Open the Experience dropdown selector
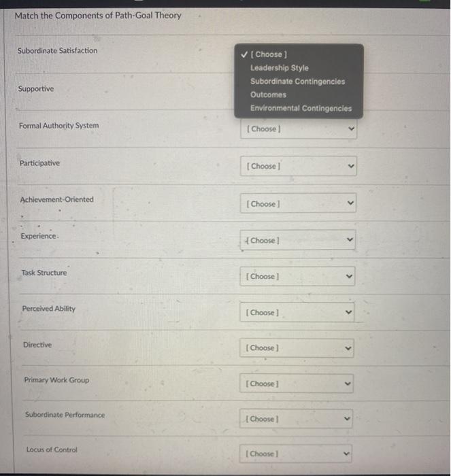 [298, 240]
